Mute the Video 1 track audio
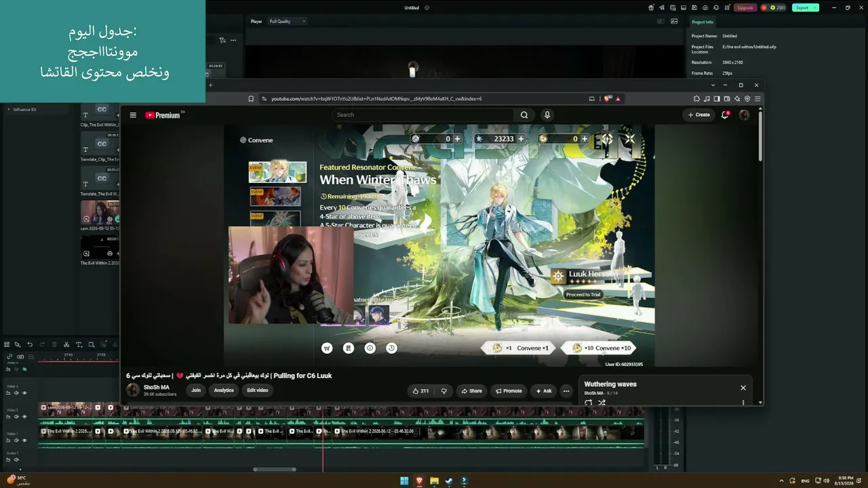This screenshot has width=868, height=488. tap(16, 440)
